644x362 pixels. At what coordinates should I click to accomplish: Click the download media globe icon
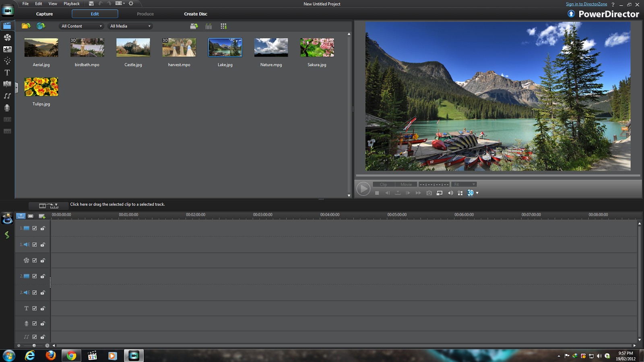[41, 26]
